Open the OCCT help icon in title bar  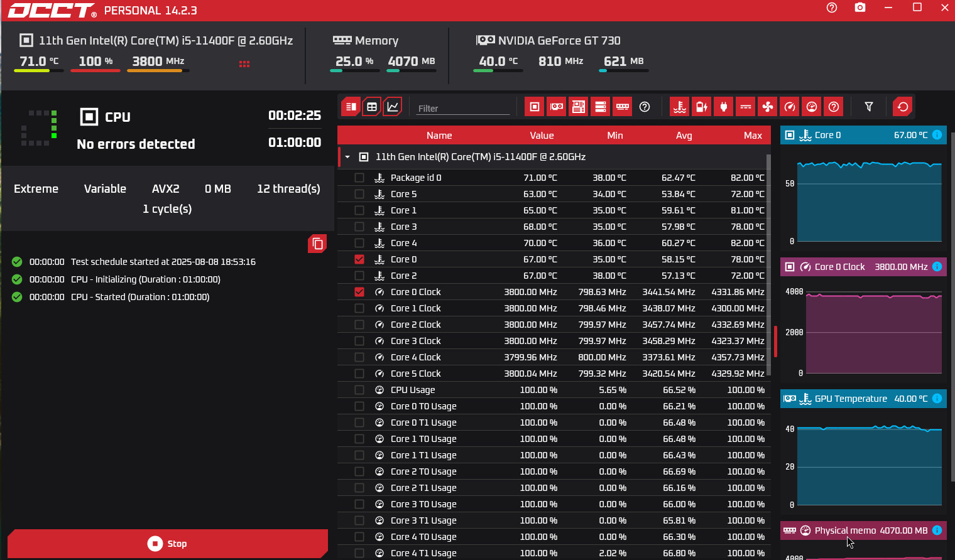[832, 8]
